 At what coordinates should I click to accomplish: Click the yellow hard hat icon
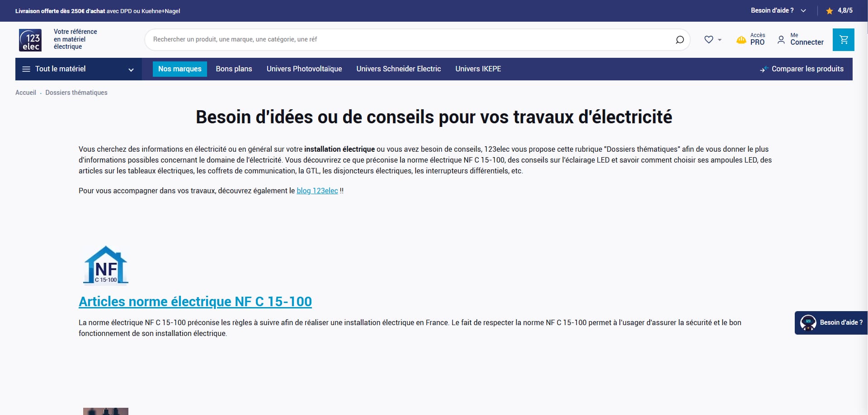tap(741, 40)
